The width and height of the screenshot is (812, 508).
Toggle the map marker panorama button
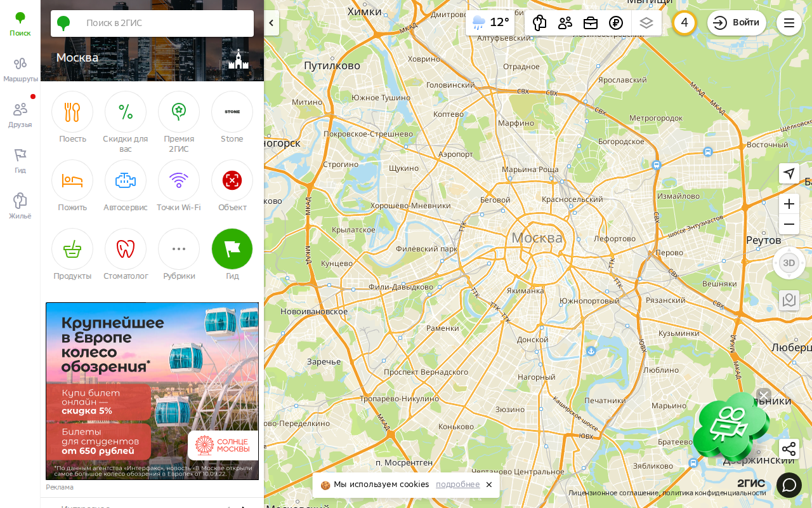point(789,300)
